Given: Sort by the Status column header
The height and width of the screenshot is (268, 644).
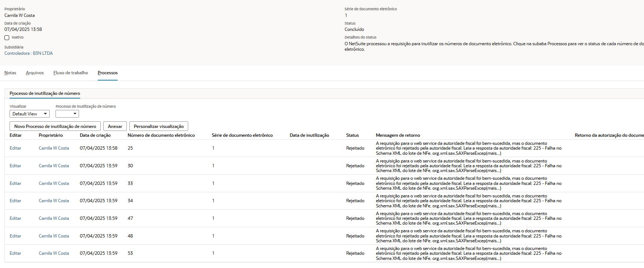Looking at the screenshot, I should pos(352,135).
